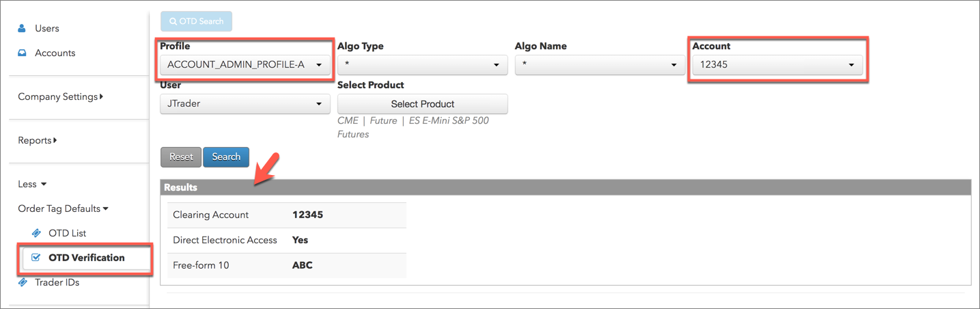Open the Algo Type dropdown

pyautogui.click(x=422, y=65)
